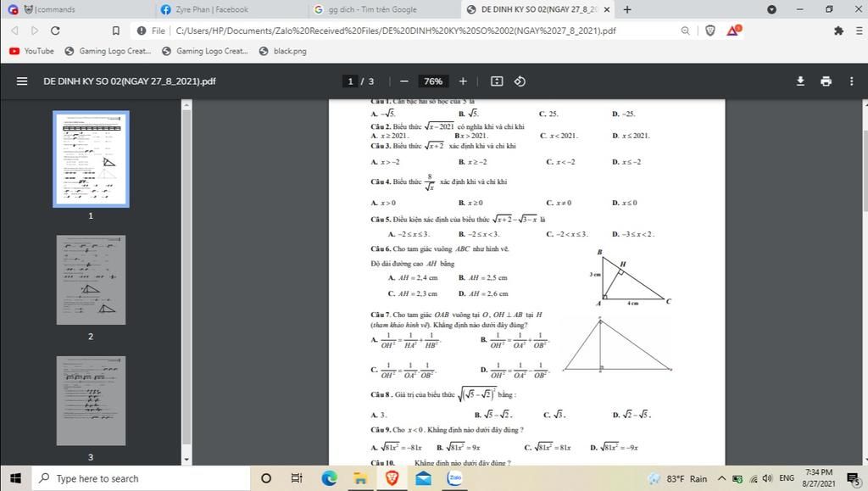The image size is (868, 491).
Task: Click the ENG language indicator
Action: (787, 478)
